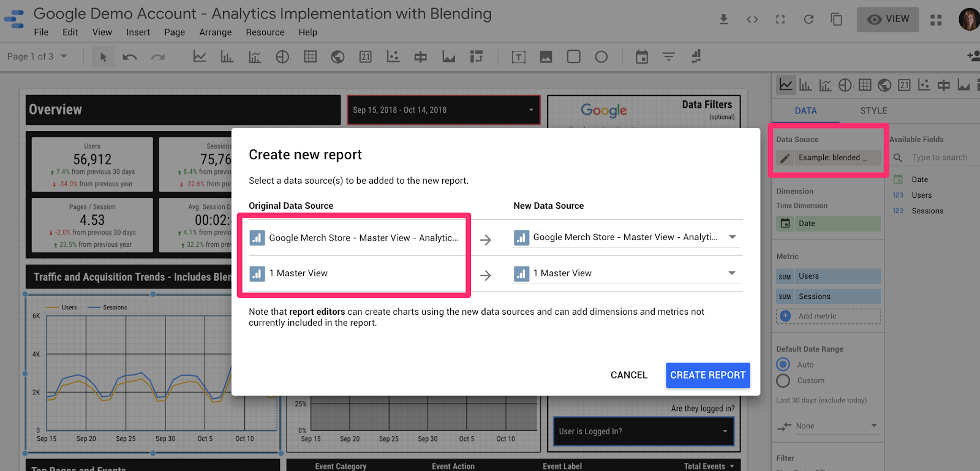Screen dimensions: 980x471
Task: Select the text box tool
Action: [519, 57]
